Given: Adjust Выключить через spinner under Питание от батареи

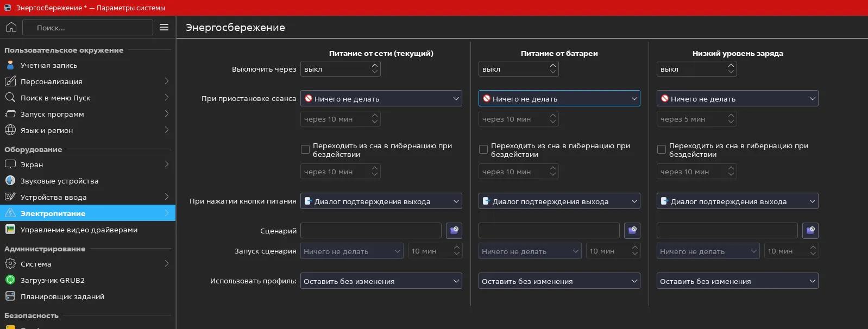Looking at the screenshot, I should 519,69.
